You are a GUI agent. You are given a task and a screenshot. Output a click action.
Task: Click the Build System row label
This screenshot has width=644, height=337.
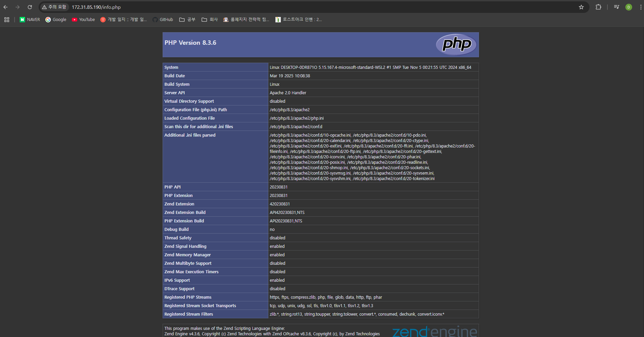177,84
